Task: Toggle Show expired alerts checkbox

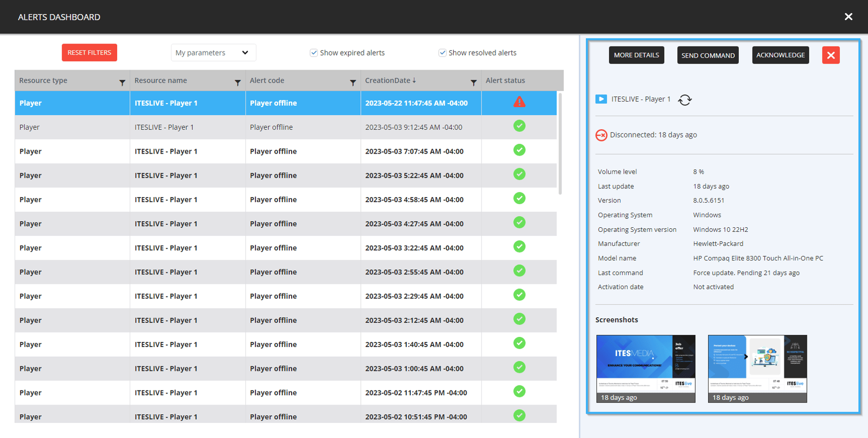Action: [314, 53]
